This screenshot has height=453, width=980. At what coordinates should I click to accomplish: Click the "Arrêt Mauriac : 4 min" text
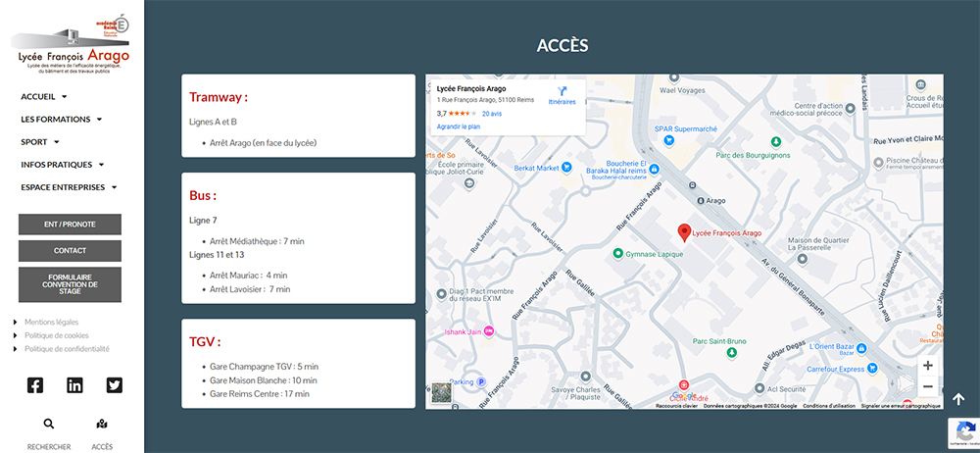(x=249, y=275)
